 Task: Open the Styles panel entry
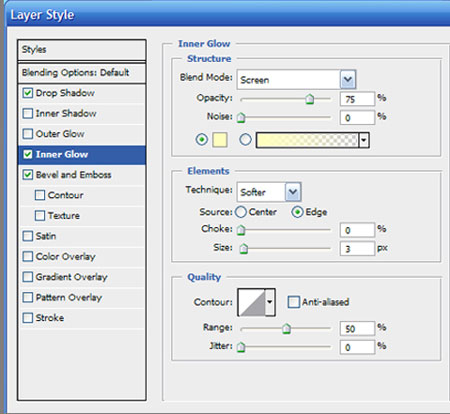coord(82,50)
